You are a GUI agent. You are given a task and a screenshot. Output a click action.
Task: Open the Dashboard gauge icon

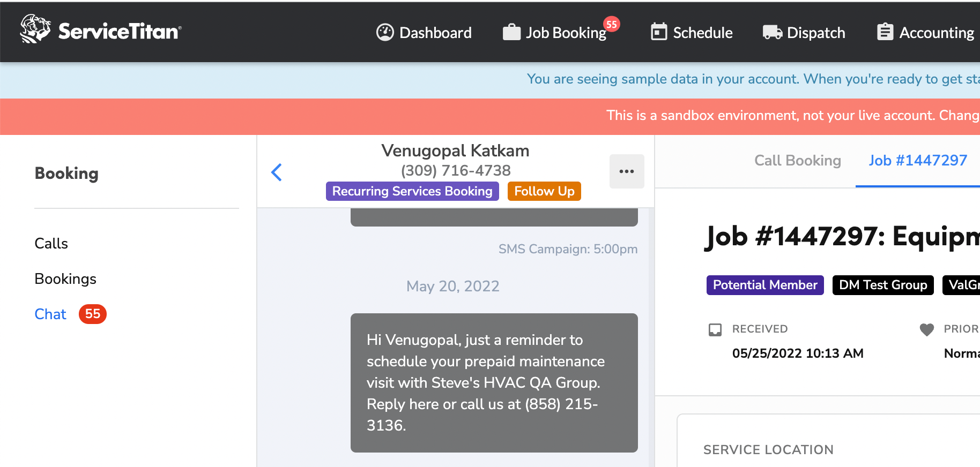(385, 33)
